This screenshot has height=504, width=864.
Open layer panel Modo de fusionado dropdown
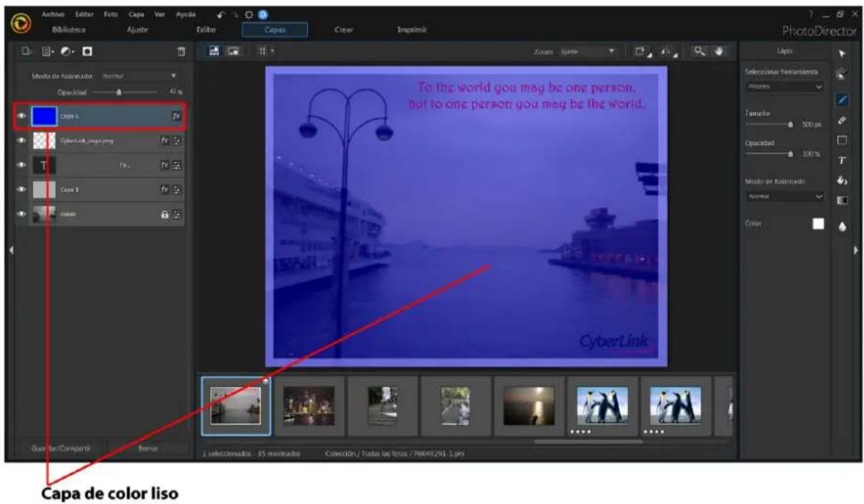[x=139, y=75]
